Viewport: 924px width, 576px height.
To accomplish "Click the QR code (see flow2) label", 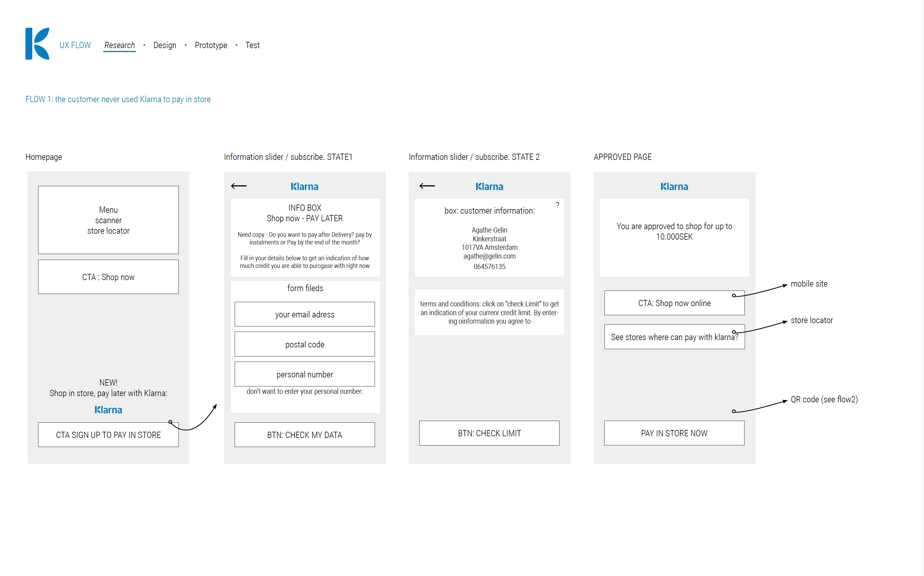I will [x=824, y=400].
